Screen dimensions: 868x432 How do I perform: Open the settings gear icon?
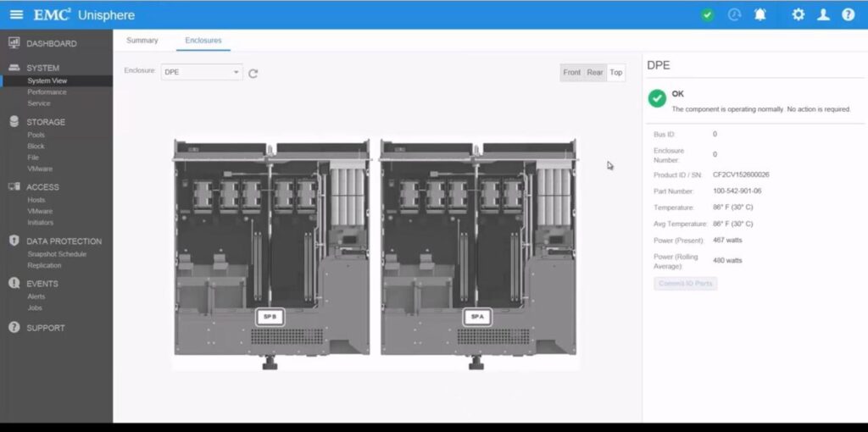798,15
